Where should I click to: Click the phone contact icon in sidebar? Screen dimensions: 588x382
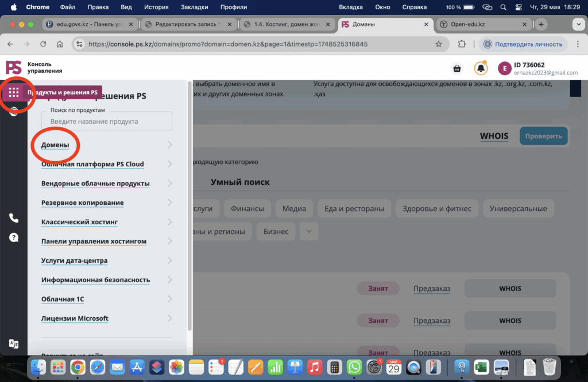tap(14, 218)
